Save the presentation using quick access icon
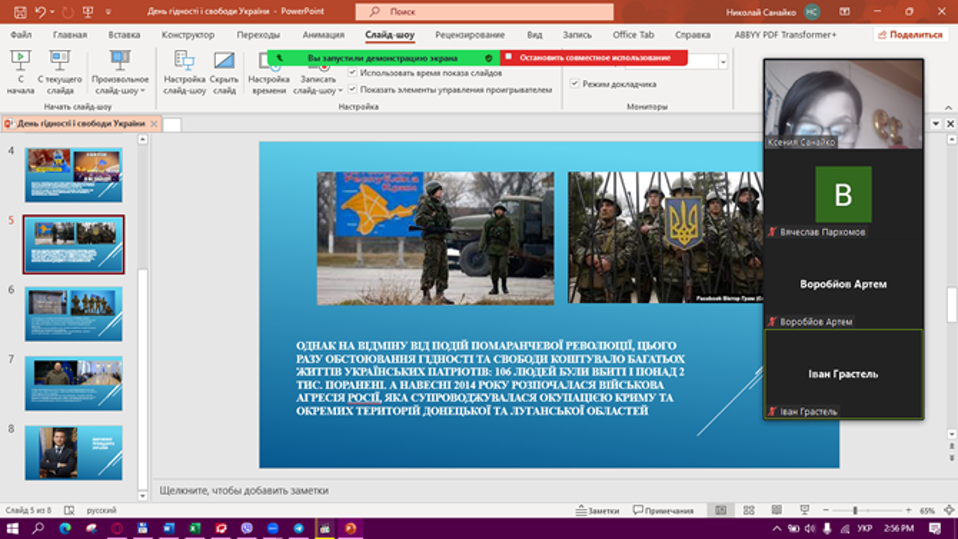Screen dimensions: 958x539 click(19, 12)
